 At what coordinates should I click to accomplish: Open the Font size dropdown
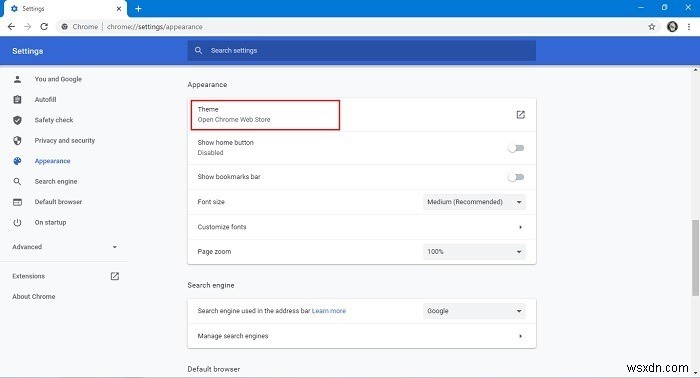[x=474, y=202]
